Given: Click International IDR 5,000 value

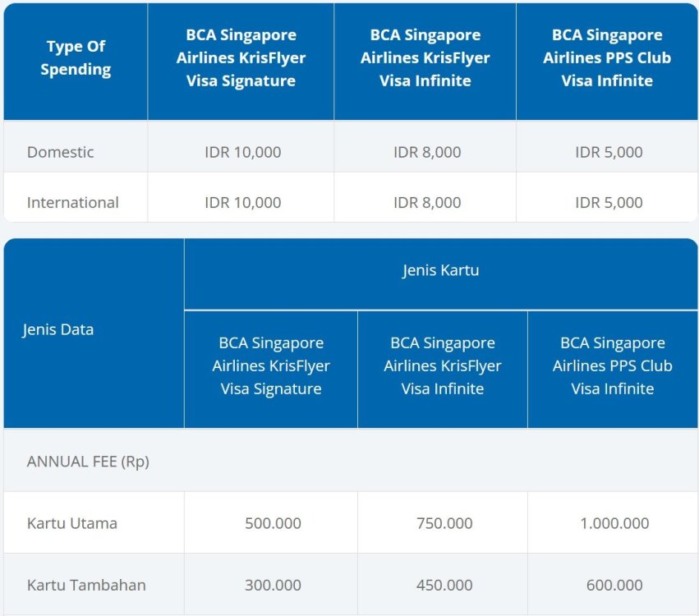Looking at the screenshot, I should [609, 202].
